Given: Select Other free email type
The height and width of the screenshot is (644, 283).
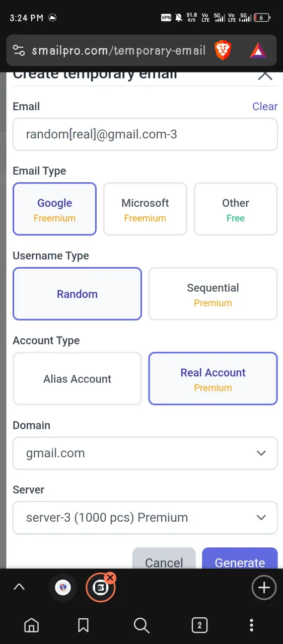Looking at the screenshot, I should [236, 209].
